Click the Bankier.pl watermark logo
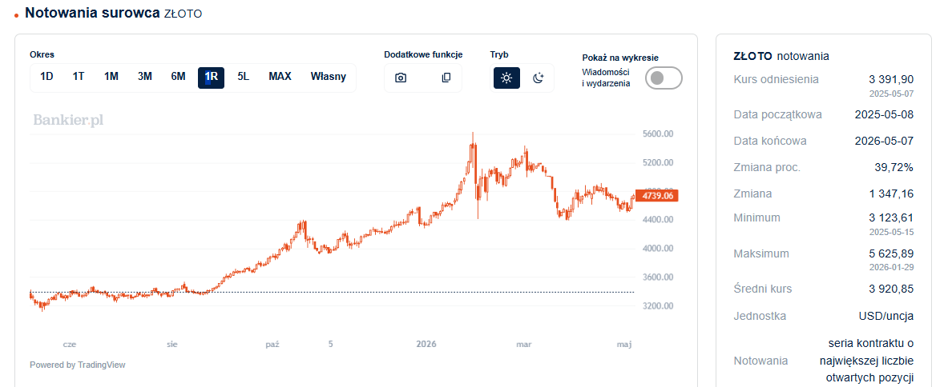This screenshot has height=387, width=948. click(68, 120)
